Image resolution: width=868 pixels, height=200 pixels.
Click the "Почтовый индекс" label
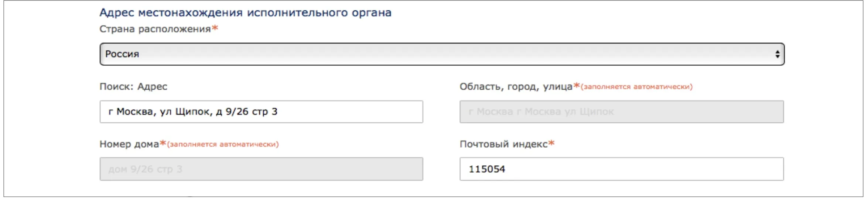pos(503,144)
